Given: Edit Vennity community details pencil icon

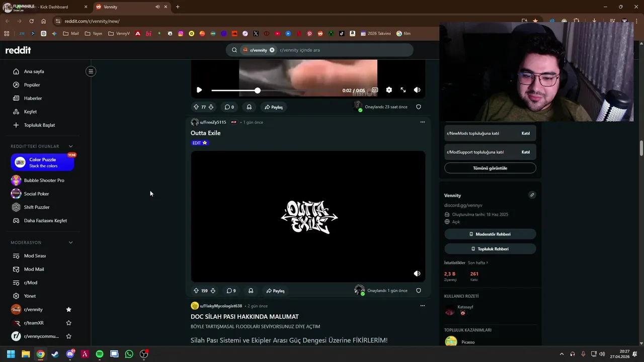Looking at the screenshot, I should [x=532, y=195].
